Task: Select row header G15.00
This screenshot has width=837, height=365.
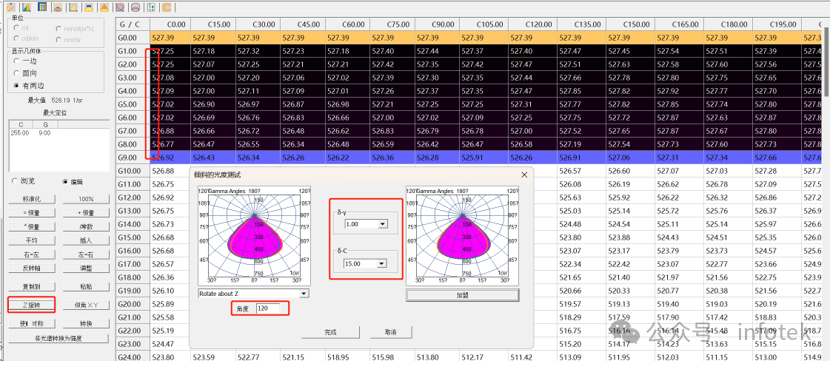Action: [x=132, y=237]
